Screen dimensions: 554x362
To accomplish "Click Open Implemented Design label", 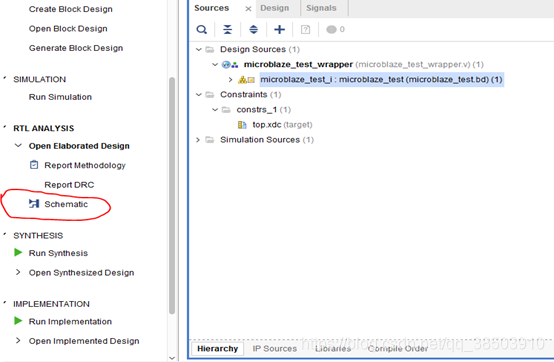I will coord(84,341).
